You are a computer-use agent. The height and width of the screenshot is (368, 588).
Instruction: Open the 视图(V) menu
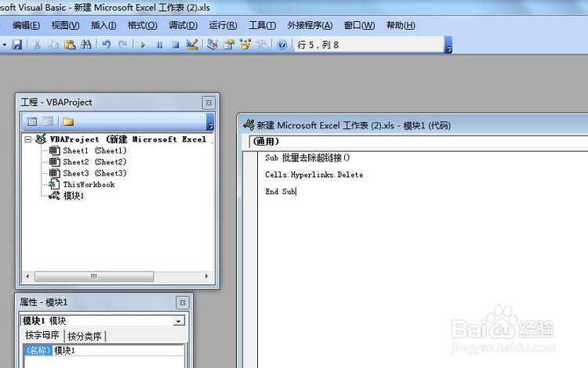coord(65,25)
